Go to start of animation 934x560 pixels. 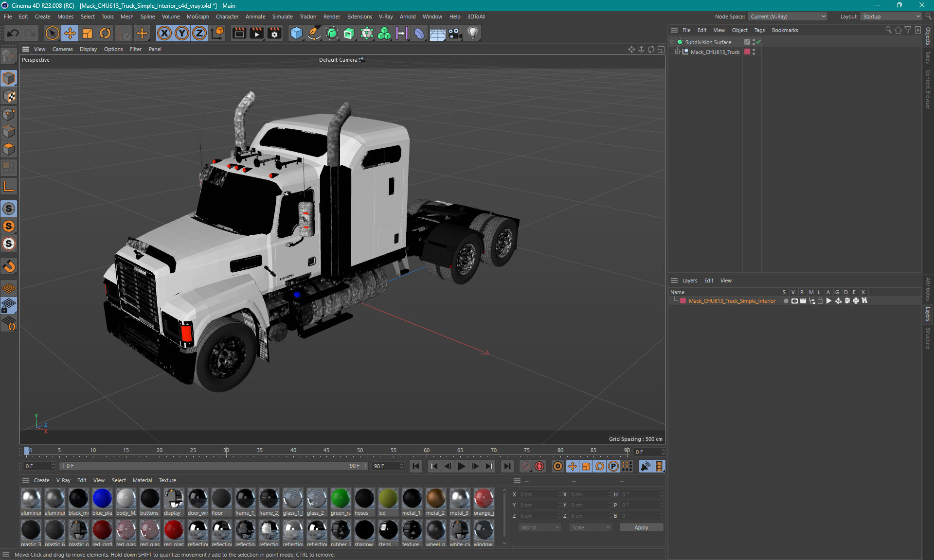[415, 466]
